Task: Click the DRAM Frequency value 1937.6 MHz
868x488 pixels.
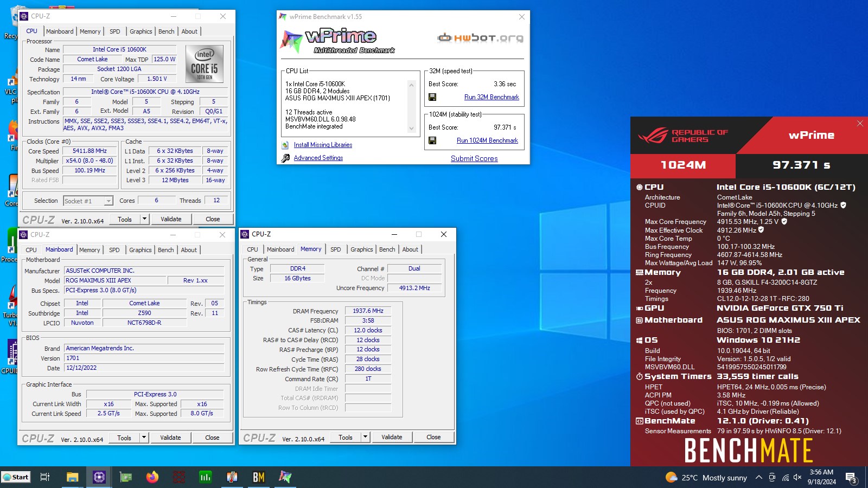Action: click(368, 311)
